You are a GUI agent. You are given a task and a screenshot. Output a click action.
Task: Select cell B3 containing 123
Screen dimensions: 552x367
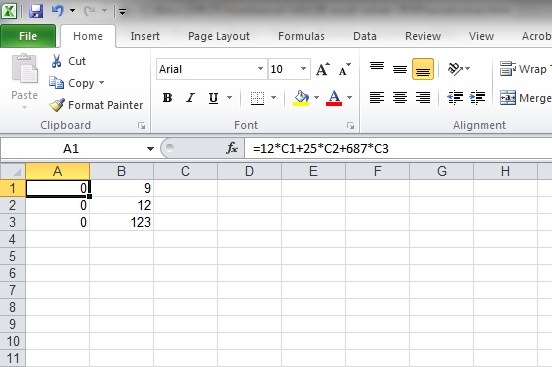(x=121, y=222)
